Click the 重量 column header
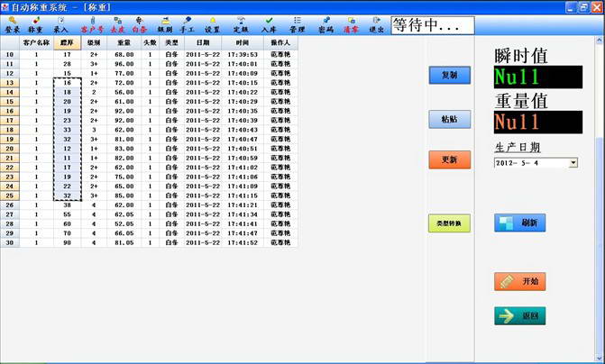The width and height of the screenshot is (605, 364). pos(124,43)
